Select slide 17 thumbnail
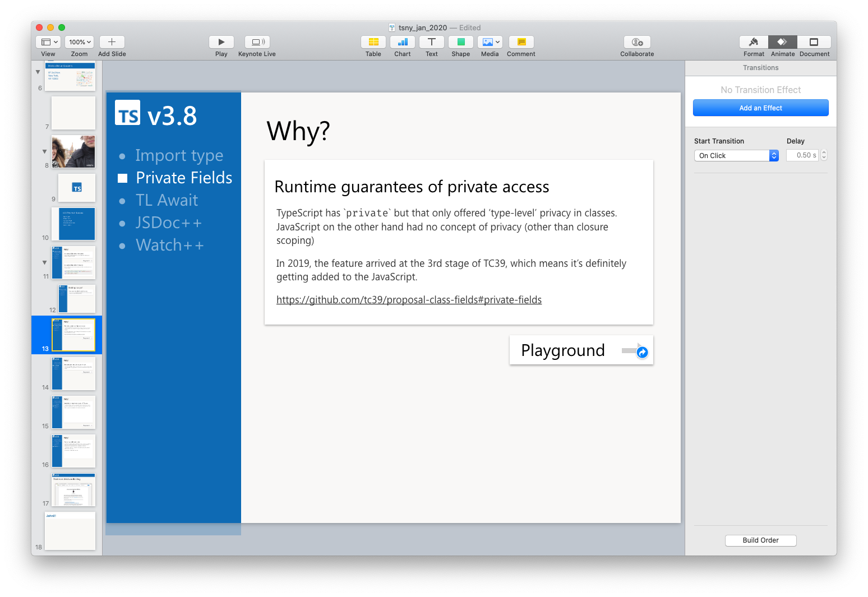Image resolution: width=868 pixels, height=597 pixels. point(73,489)
